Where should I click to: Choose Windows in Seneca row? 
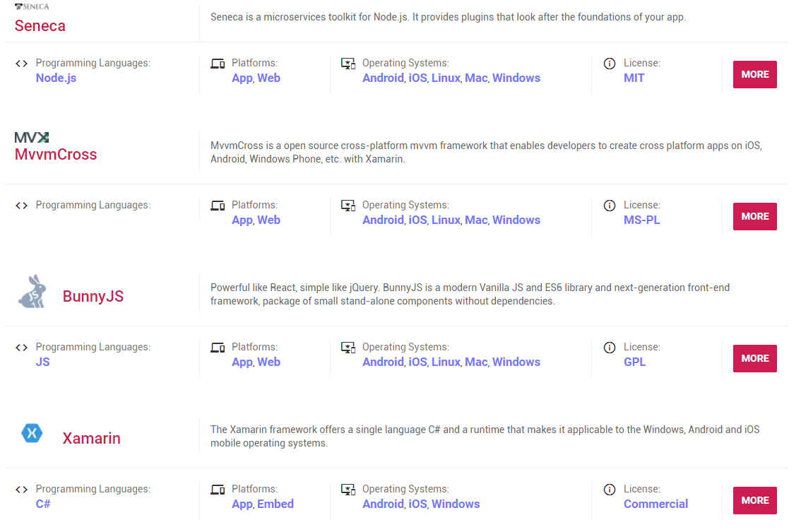coord(516,78)
